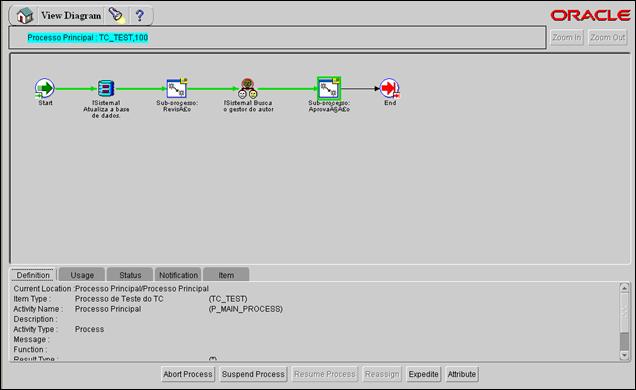Select the Start node in diagram

(45, 88)
